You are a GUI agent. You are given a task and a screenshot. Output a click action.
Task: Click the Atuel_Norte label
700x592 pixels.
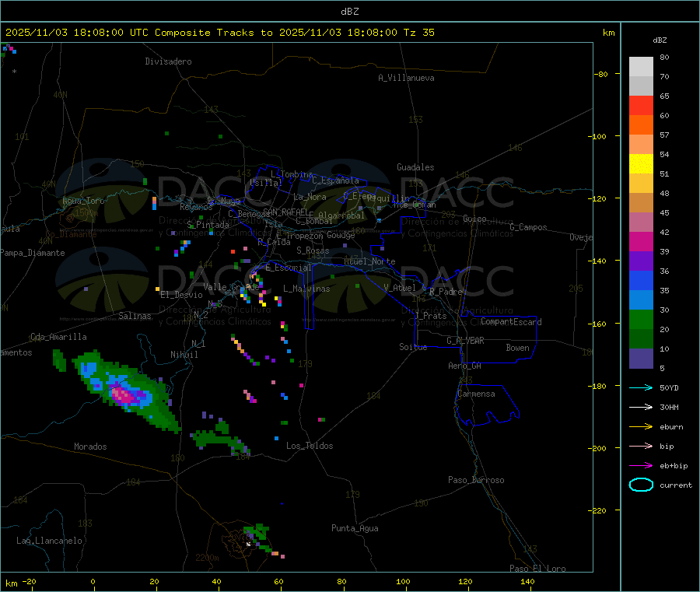tap(369, 261)
